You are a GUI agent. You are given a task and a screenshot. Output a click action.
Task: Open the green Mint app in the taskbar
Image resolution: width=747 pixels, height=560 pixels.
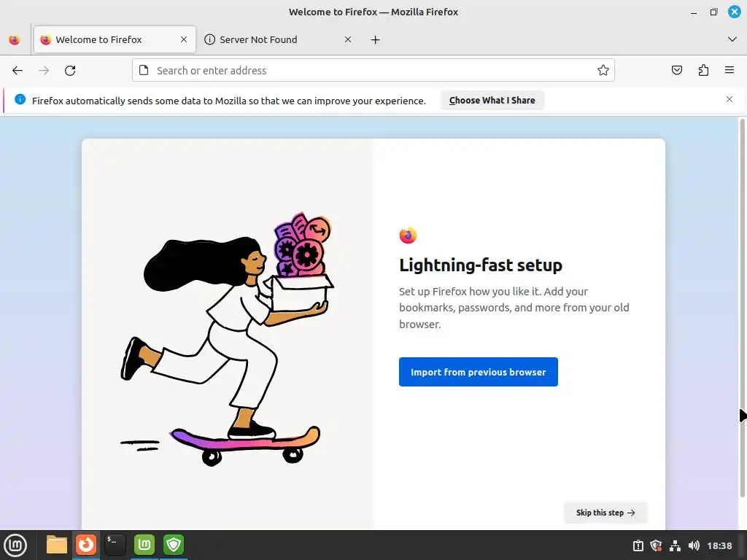pyautogui.click(x=144, y=545)
